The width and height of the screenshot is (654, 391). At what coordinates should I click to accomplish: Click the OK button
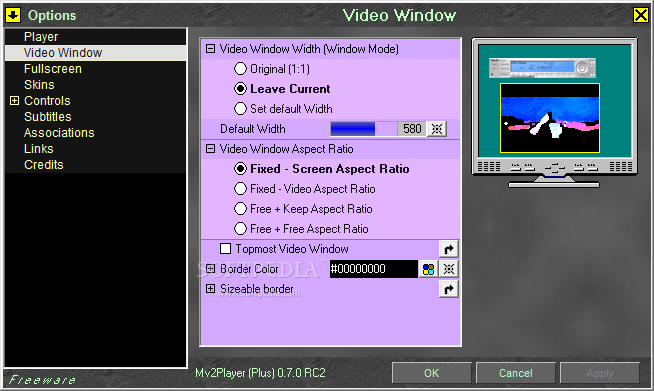pyautogui.click(x=432, y=373)
